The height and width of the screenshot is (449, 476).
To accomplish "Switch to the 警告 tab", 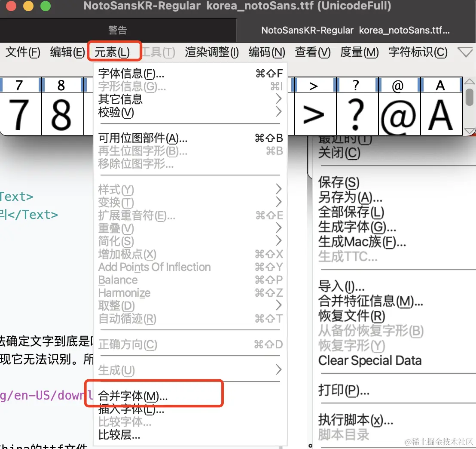I will click(118, 30).
